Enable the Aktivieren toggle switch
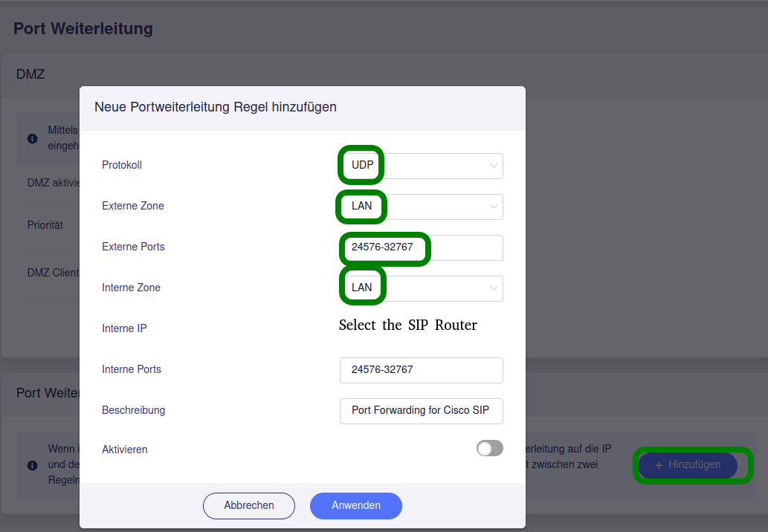Image resolution: width=768 pixels, height=532 pixels. pos(490,448)
